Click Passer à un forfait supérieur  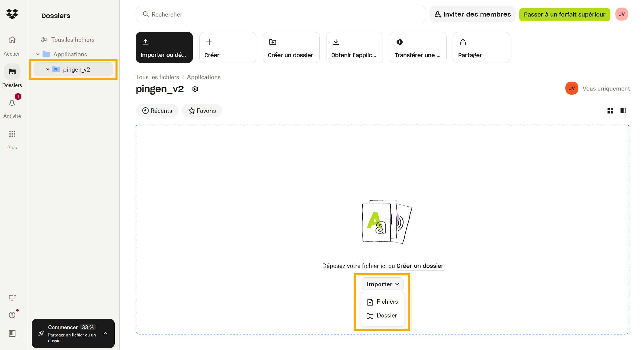click(x=564, y=14)
